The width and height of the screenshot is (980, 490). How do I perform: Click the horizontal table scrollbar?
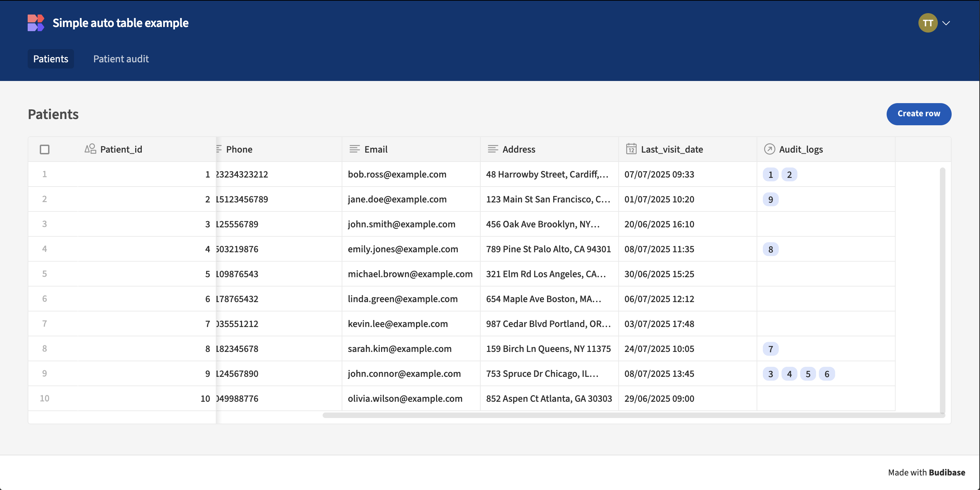pos(634,415)
